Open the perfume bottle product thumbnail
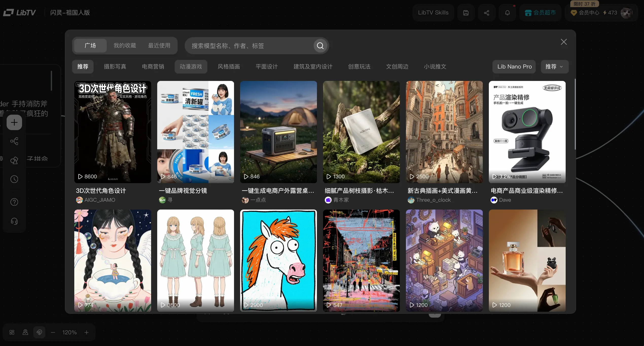644x346 pixels. (527, 261)
